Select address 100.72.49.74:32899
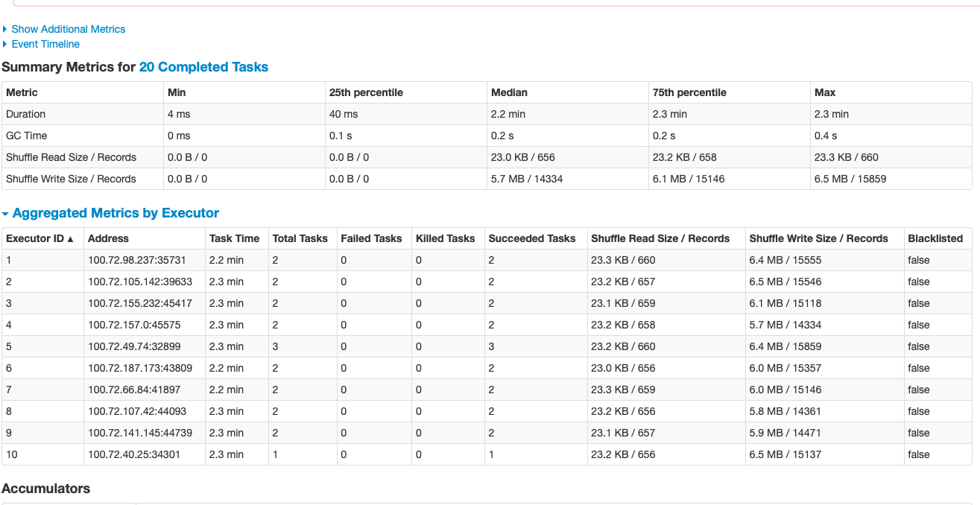This screenshot has height=505, width=980. pyautogui.click(x=134, y=346)
